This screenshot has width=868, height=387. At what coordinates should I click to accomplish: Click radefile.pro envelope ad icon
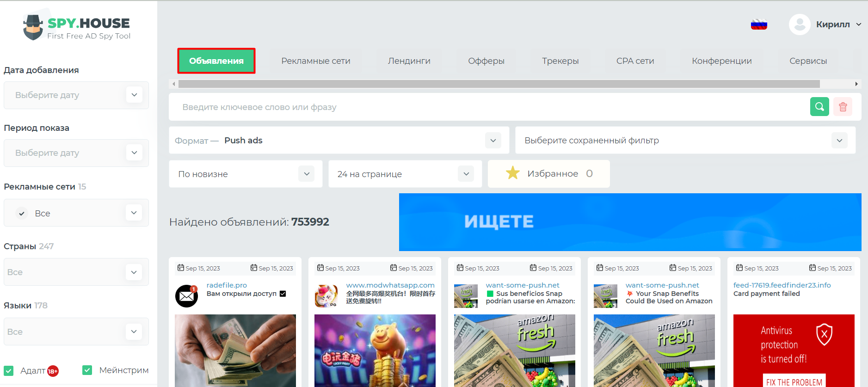pyautogui.click(x=187, y=296)
